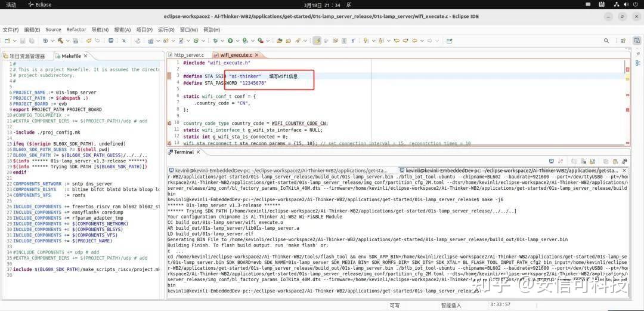Viewport: 644px width, 311px height.
Task: Open the Debug dropdown arrow
Action: click(x=222, y=41)
